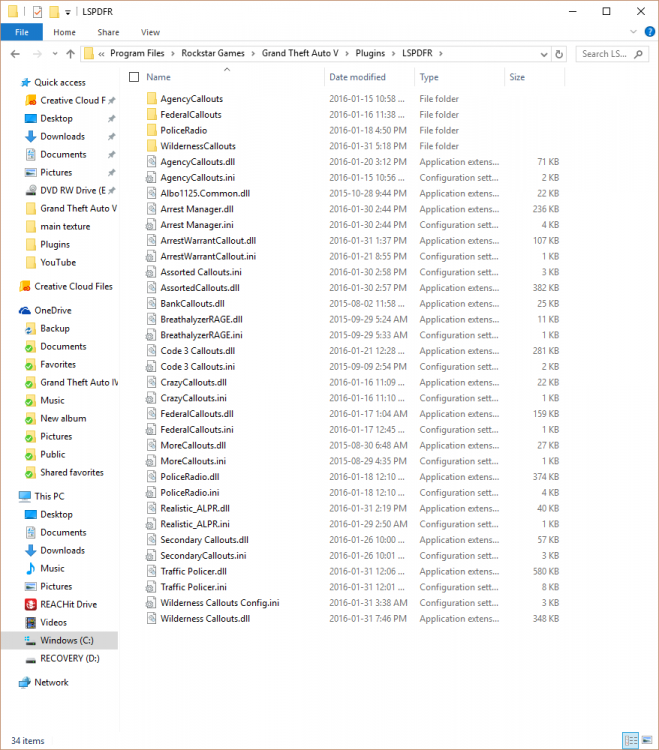
Task: Refresh the LSPDFR folder view
Action: tap(559, 54)
